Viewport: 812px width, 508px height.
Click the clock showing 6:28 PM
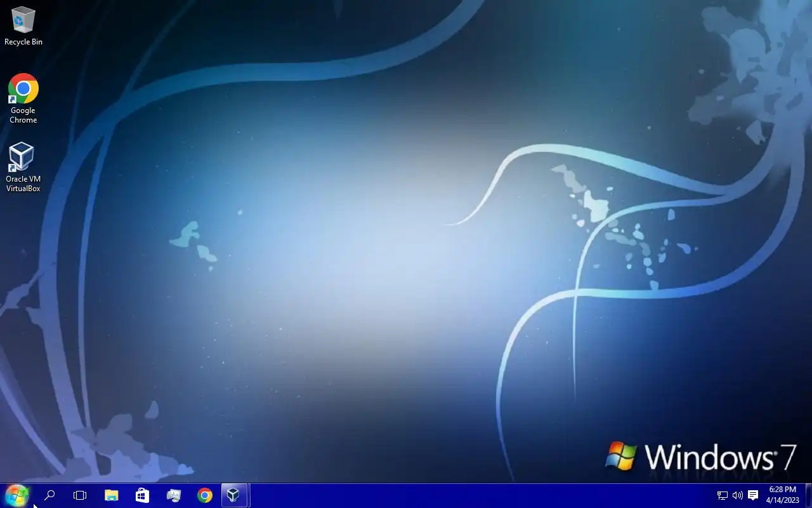point(782,495)
